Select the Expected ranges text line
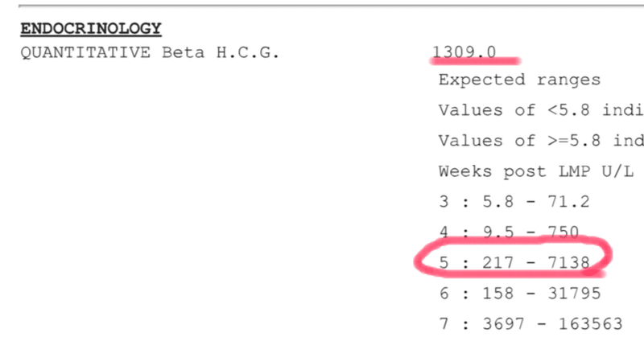This screenshot has width=644, height=337. tap(519, 80)
